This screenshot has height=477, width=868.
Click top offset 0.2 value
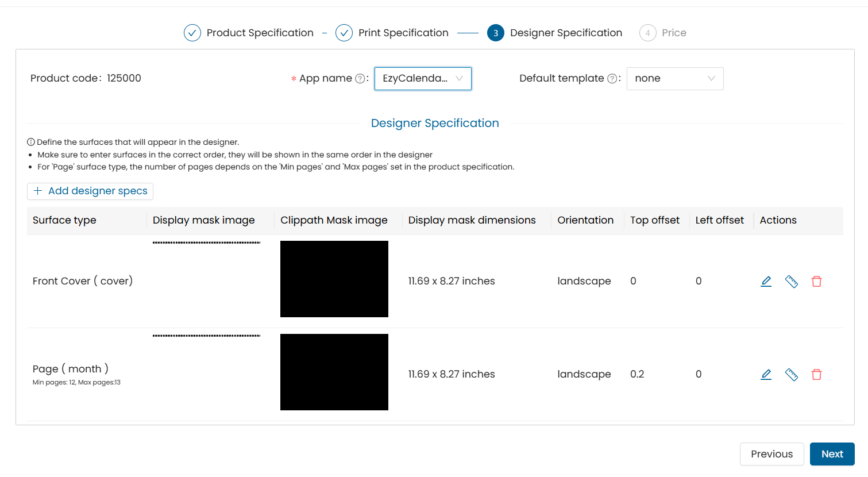(x=637, y=374)
